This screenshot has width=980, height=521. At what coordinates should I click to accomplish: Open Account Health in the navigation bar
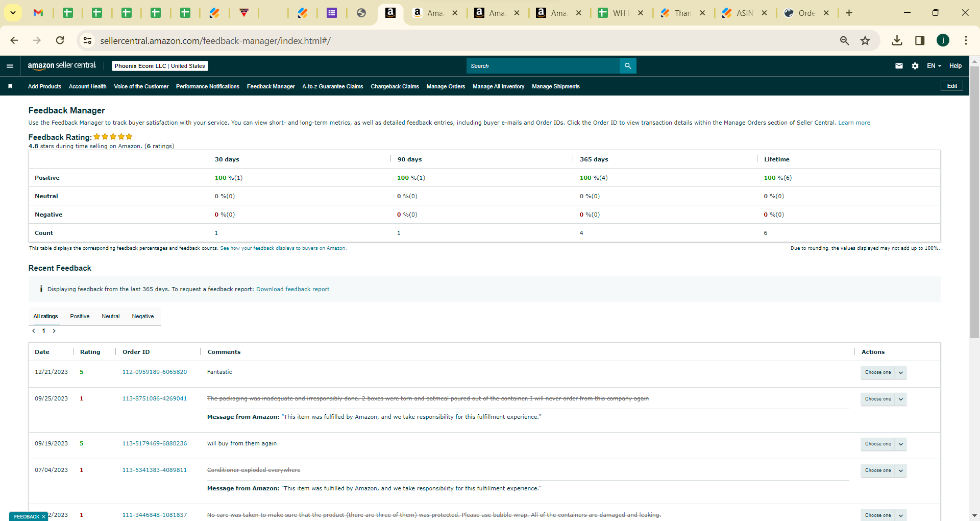(x=88, y=87)
